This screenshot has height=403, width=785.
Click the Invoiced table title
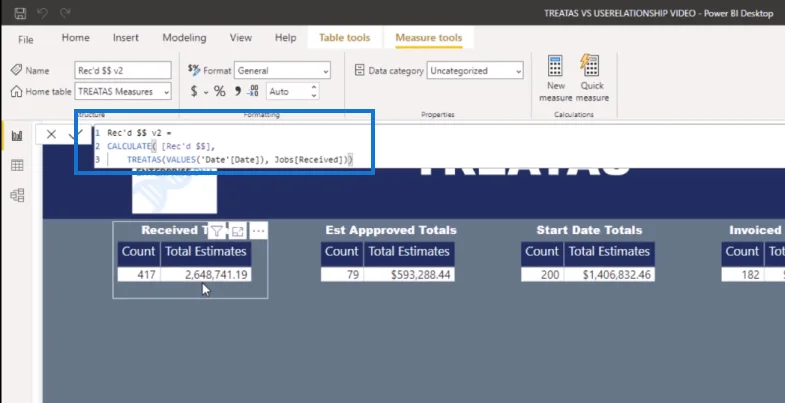coord(756,230)
